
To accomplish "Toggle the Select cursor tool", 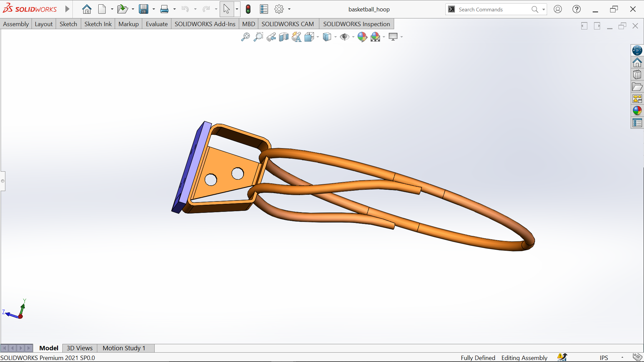I will click(x=227, y=9).
